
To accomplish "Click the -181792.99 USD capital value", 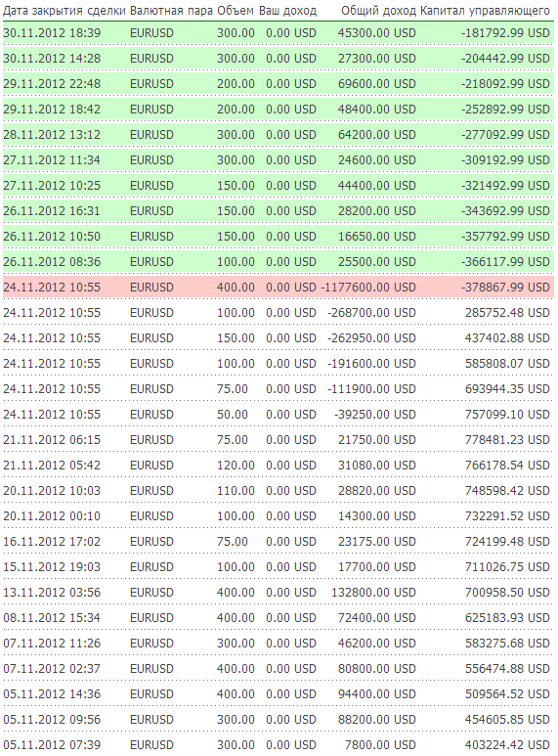I will [x=505, y=33].
